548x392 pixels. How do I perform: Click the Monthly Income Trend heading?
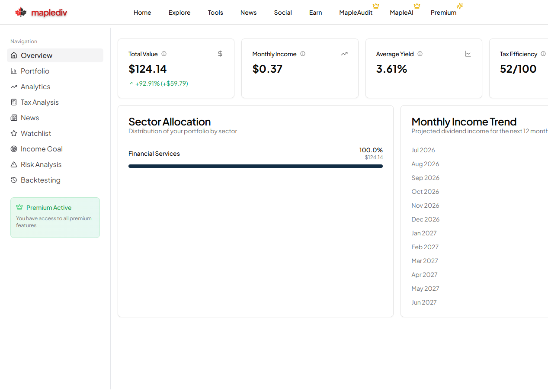464,122
